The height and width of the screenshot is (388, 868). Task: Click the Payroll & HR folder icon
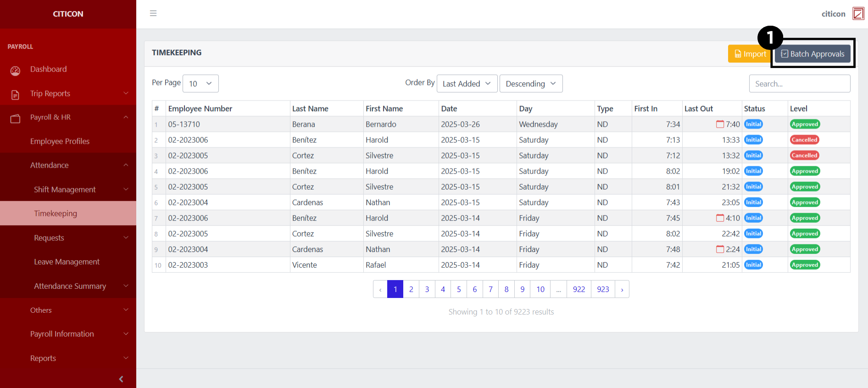coord(15,118)
